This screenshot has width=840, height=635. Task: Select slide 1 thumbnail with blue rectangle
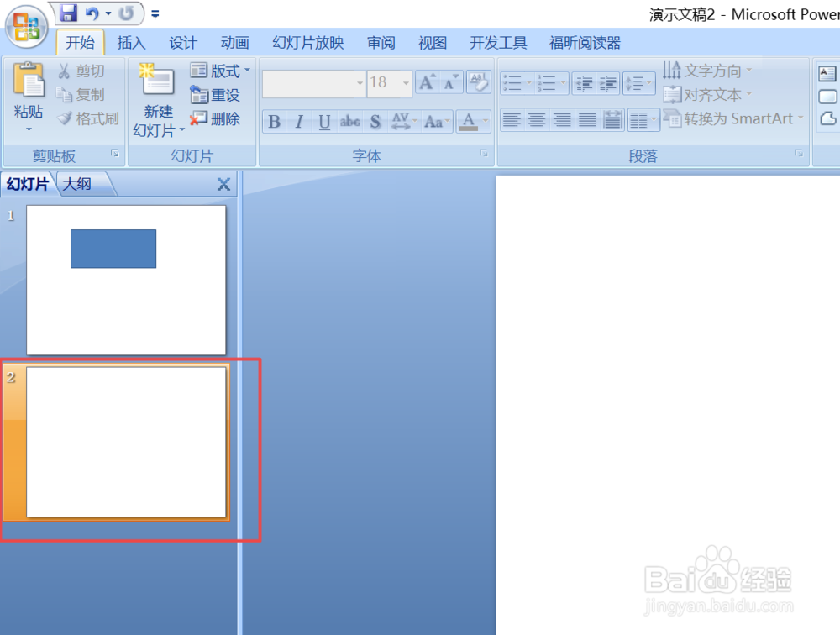click(127, 281)
